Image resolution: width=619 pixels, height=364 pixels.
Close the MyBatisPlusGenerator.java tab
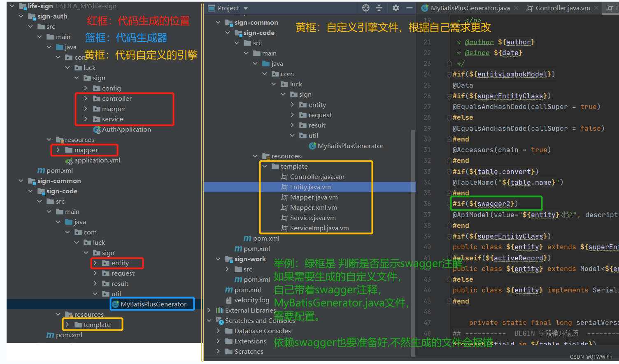(x=516, y=8)
